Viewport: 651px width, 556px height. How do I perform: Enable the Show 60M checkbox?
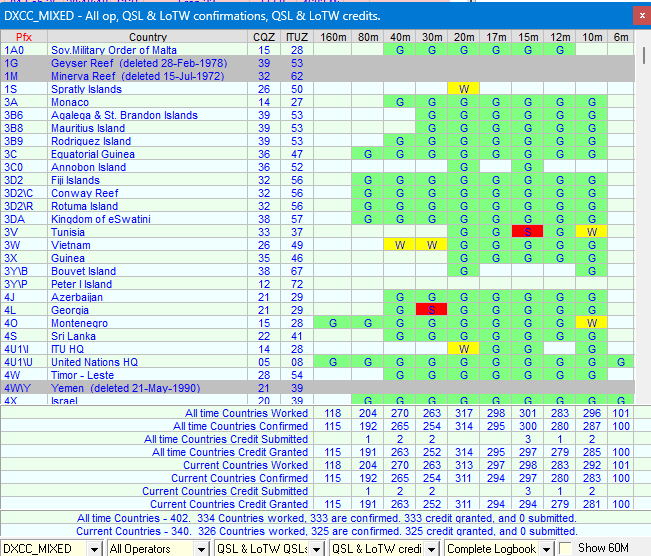[566, 549]
